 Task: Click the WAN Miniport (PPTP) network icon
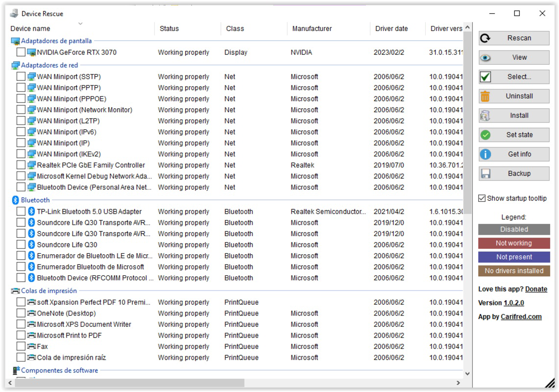[31, 88]
